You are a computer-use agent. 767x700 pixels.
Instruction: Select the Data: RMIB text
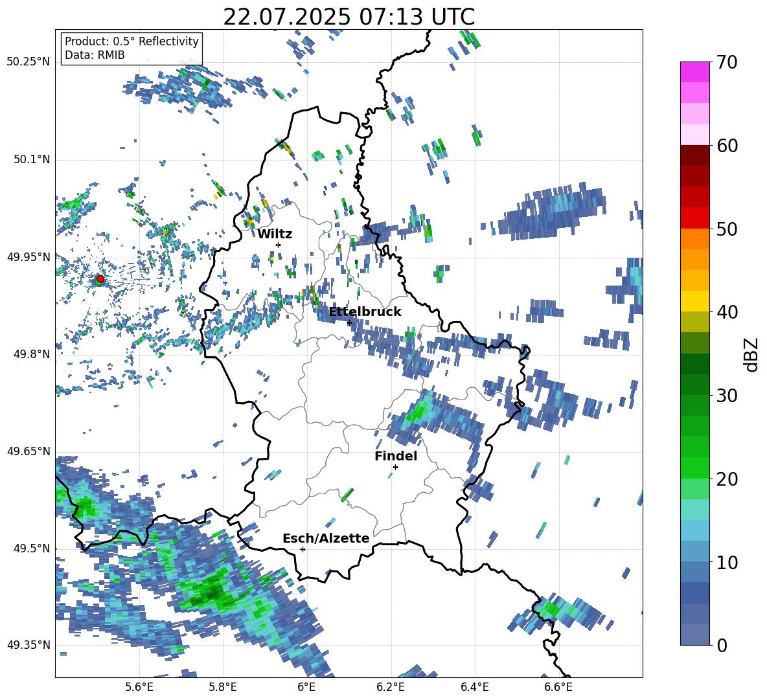[x=95, y=55]
